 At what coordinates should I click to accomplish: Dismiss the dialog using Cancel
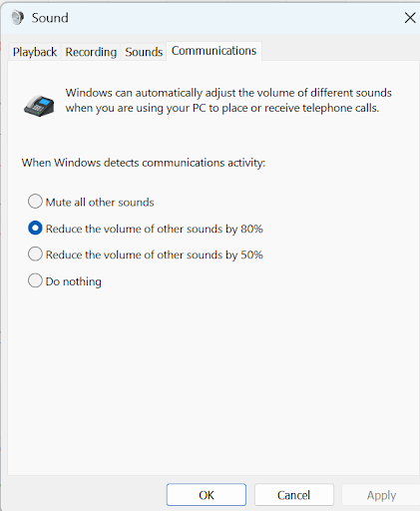[x=294, y=495]
